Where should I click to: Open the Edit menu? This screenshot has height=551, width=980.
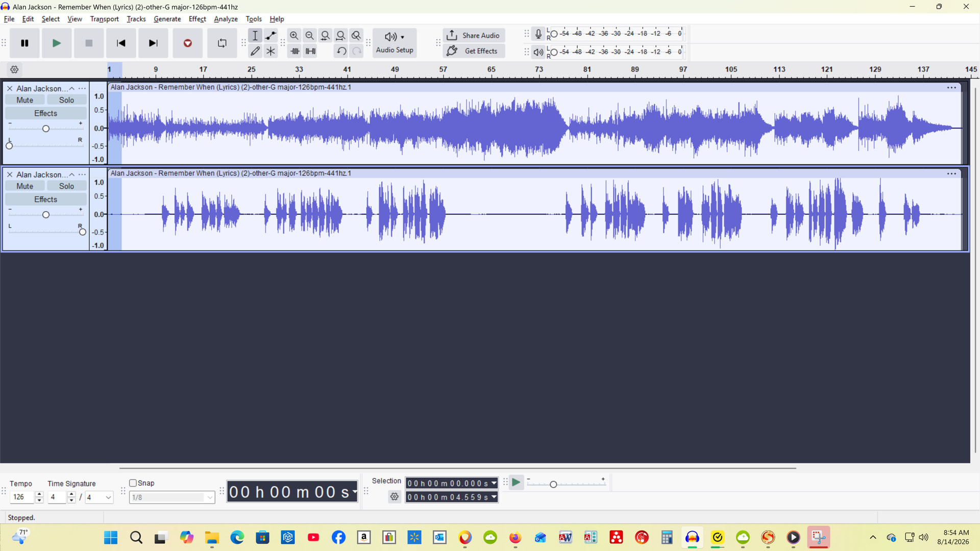(28, 19)
